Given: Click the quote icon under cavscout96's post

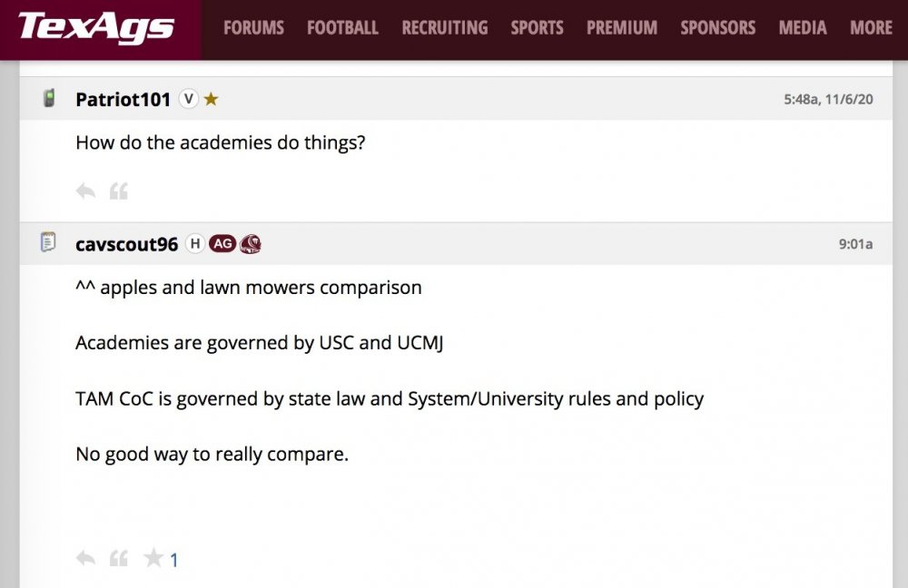Looking at the screenshot, I should click(119, 558).
